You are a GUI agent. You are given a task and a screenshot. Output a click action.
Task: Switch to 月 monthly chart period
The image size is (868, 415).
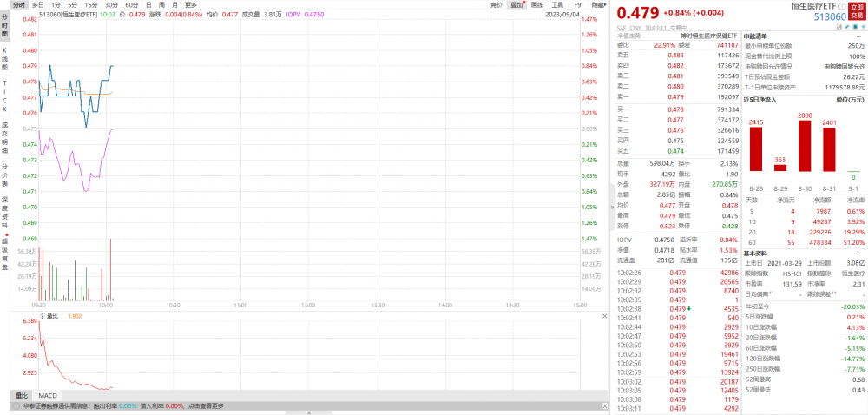[x=174, y=4]
